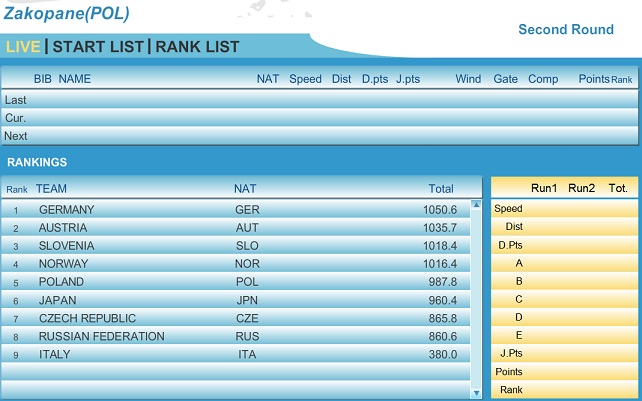Click the Total column header
This screenshot has height=401, width=642.
coord(441,188)
